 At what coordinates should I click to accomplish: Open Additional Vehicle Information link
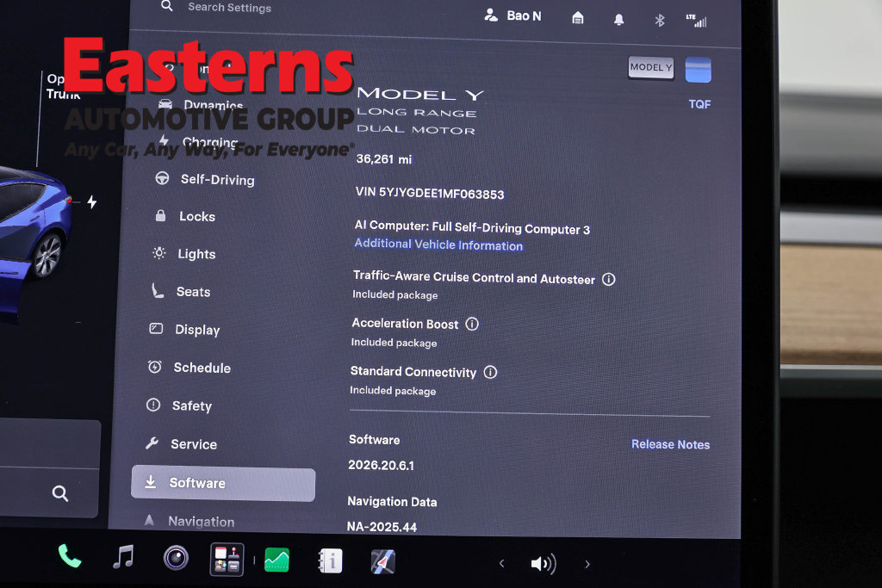[438, 244]
